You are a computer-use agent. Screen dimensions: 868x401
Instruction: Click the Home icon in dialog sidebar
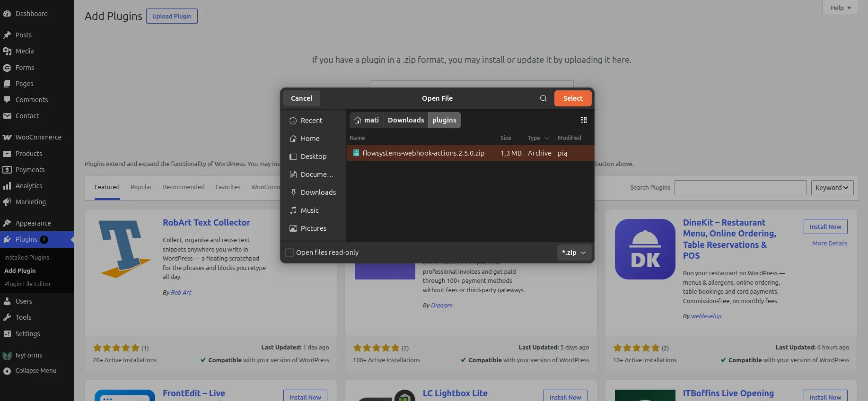tap(293, 139)
